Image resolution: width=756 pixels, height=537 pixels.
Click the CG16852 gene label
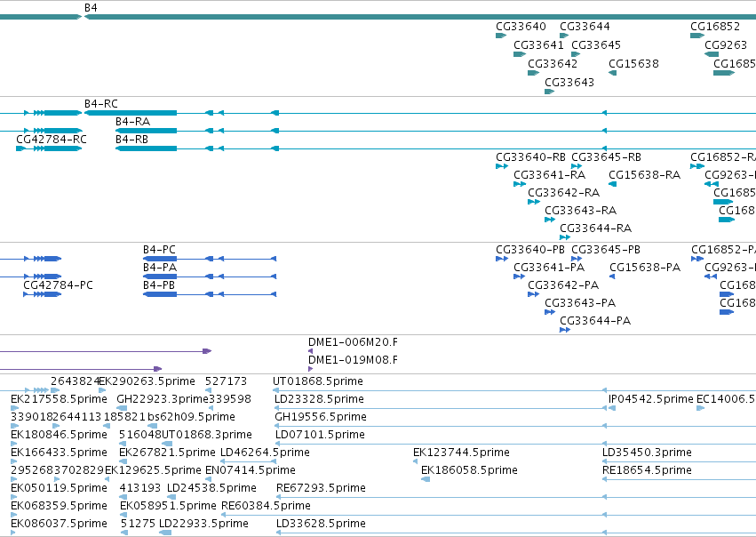[715, 27]
